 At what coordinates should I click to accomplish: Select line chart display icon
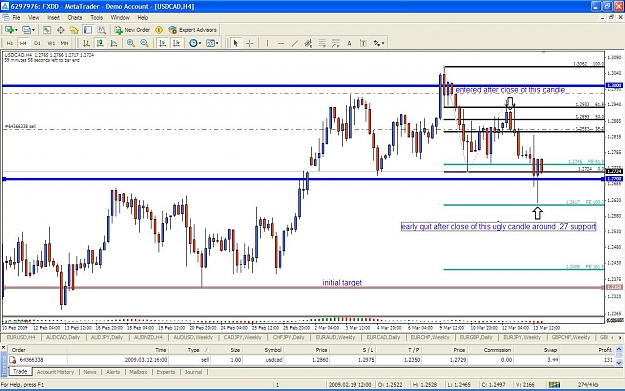(114, 43)
